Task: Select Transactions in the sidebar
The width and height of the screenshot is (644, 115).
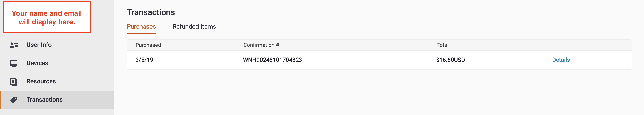Action: click(57, 100)
